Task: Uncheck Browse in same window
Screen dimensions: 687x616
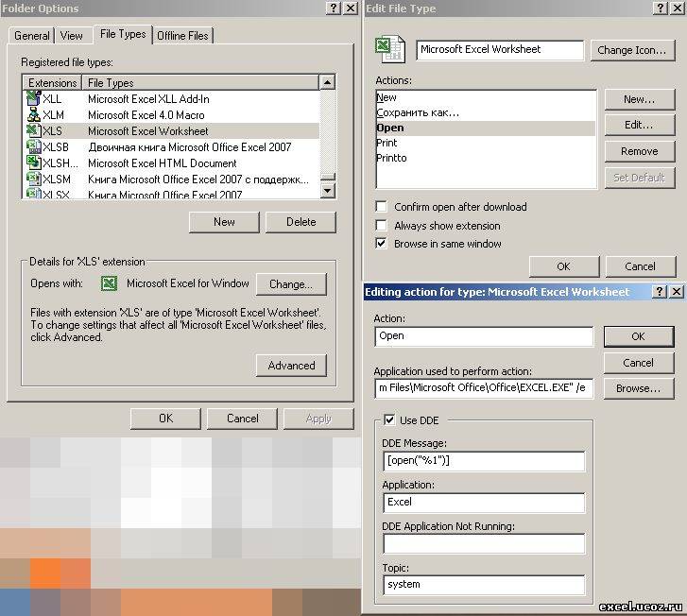Action: [381, 244]
